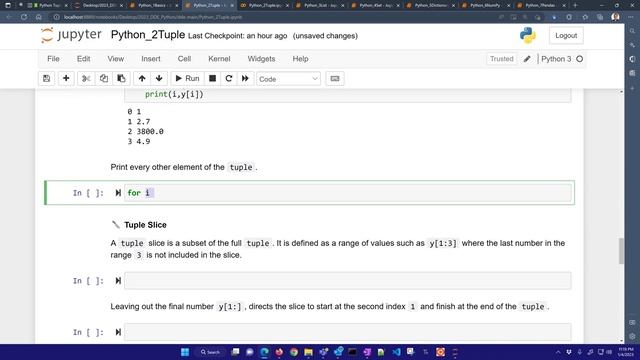Click the bottom empty code cell
Image resolution: width=640 pixels, height=360 pixels.
click(x=348, y=332)
